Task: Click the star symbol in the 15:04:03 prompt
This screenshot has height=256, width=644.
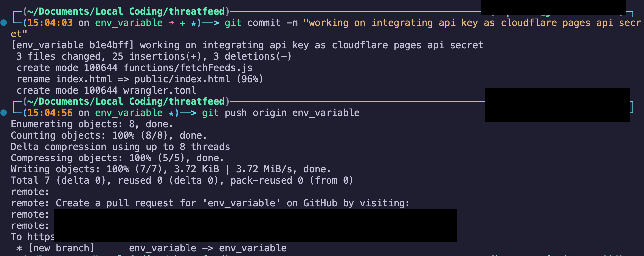Action: [193, 23]
